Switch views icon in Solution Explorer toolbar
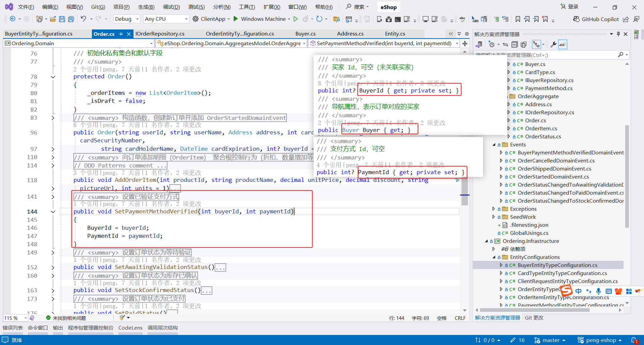This screenshot has width=644, height=345. point(479,44)
